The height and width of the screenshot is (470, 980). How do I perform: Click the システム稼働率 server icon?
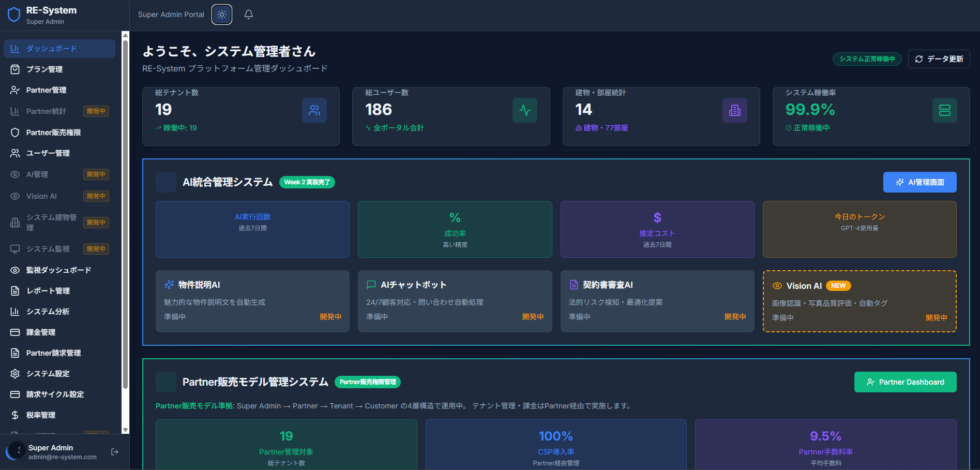tap(945, 110)
